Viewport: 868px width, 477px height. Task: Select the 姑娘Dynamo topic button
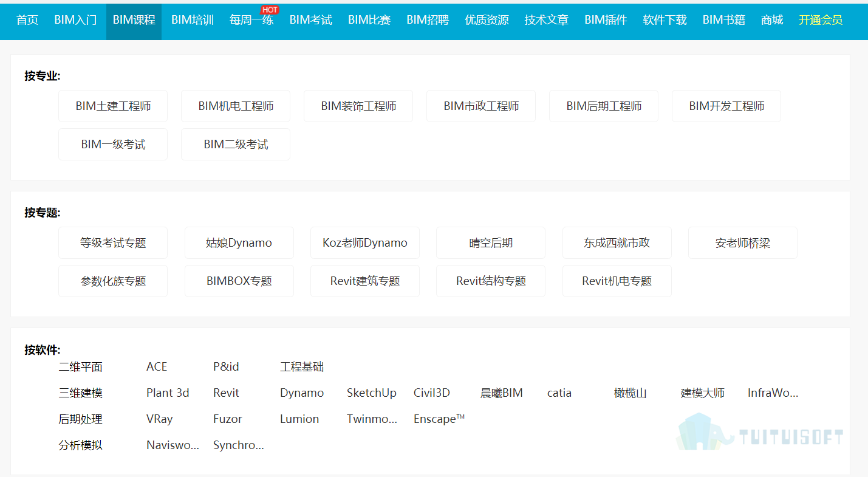tap(239, 243)
